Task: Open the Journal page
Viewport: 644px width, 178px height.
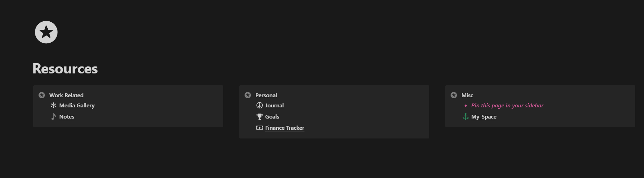Action: (x=274, y=105)
